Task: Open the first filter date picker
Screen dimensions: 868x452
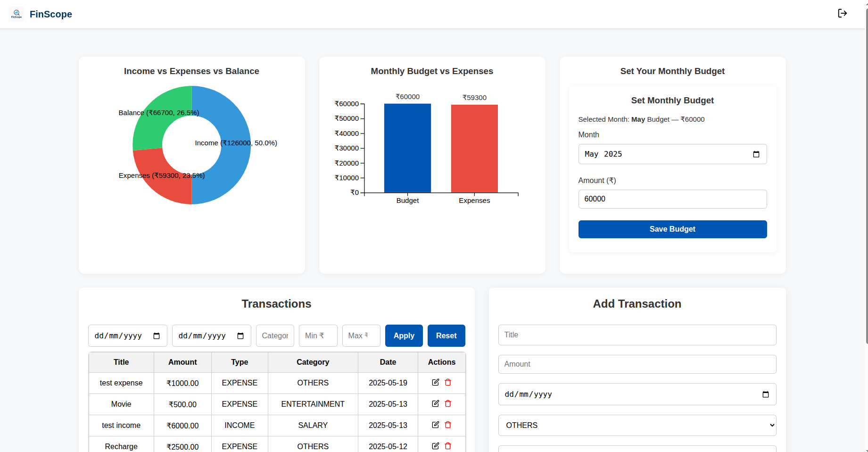Action: (x=157, y=336)
